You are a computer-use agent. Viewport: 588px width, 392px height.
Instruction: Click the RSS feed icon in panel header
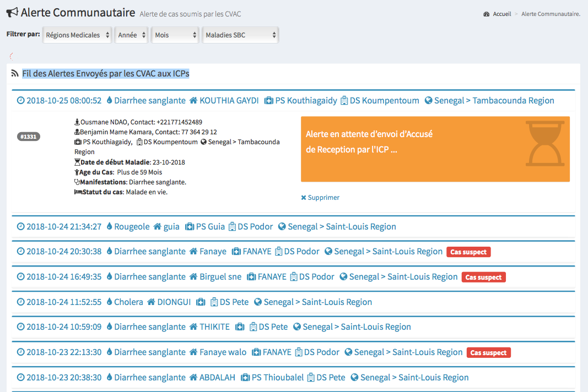click(15, 74)
